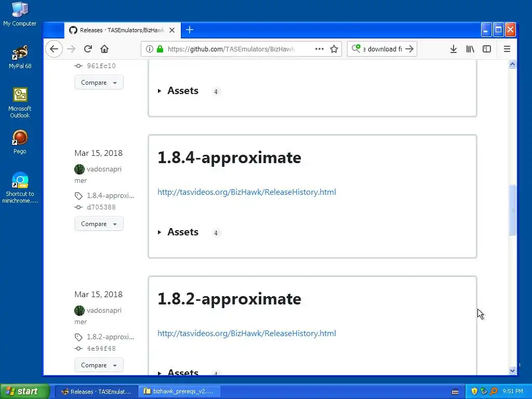
Task: Expand Assets of 1.8.4-approximate release
Action: [x=183, y=232]
